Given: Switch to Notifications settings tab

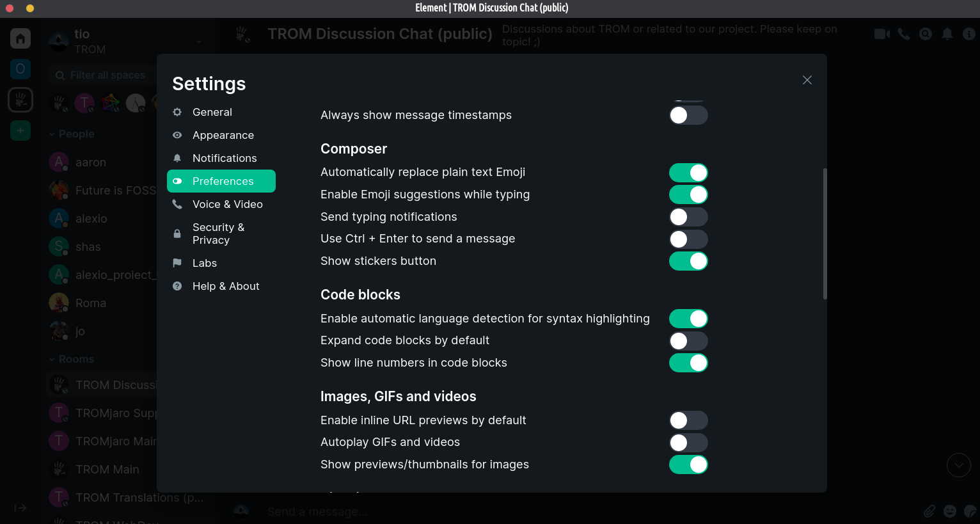Looking at the screenshot, I should pyautogui.click(x=221, y=158).
